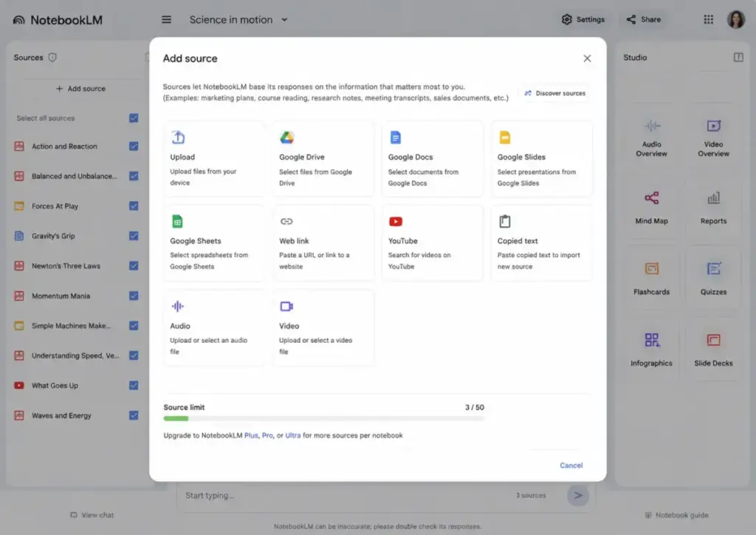Select Forces At Play source item
Image resolution: width=756 pixels, height=535 pixels.
[x=55, y=206]
